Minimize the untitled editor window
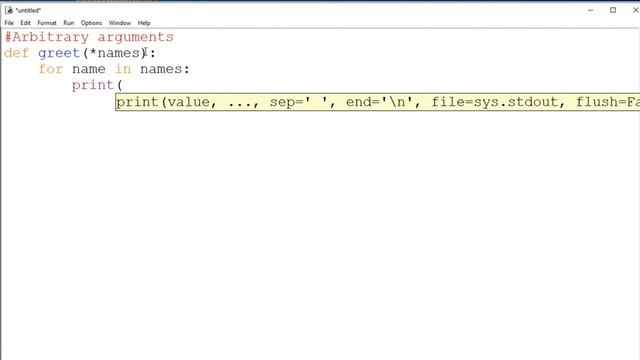 pos(590,10)
